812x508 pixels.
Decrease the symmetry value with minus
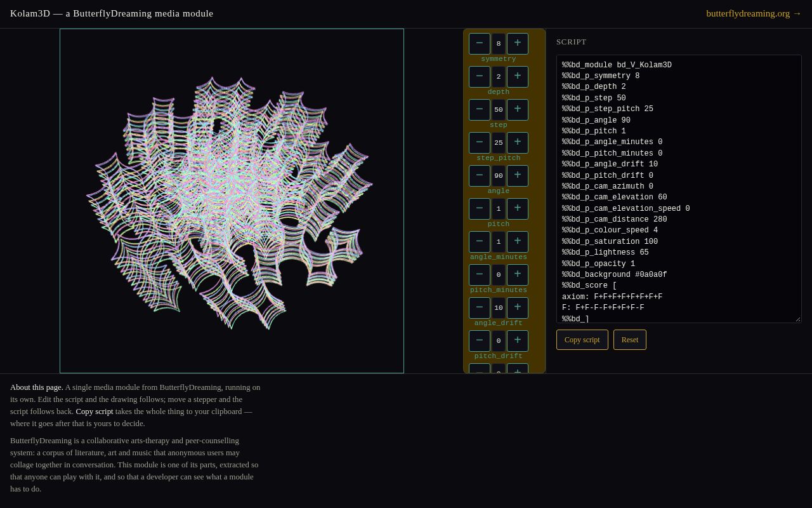pos(480,44)
